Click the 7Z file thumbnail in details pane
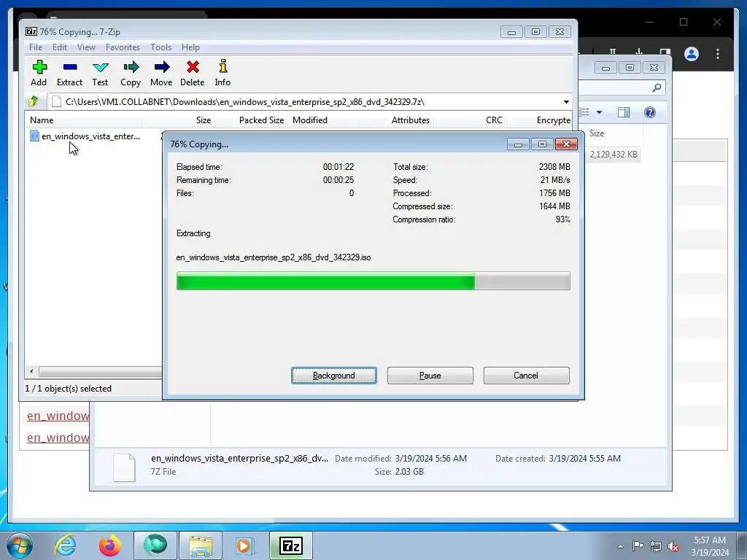Image resolution: width=747 pixels, height=560 pixels. tap(124, 467)
